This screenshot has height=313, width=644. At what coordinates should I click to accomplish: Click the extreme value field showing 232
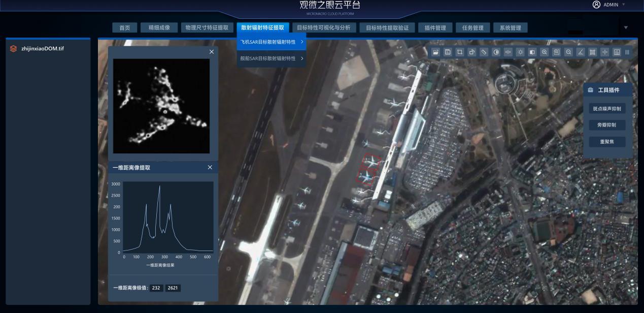[156, 288]
